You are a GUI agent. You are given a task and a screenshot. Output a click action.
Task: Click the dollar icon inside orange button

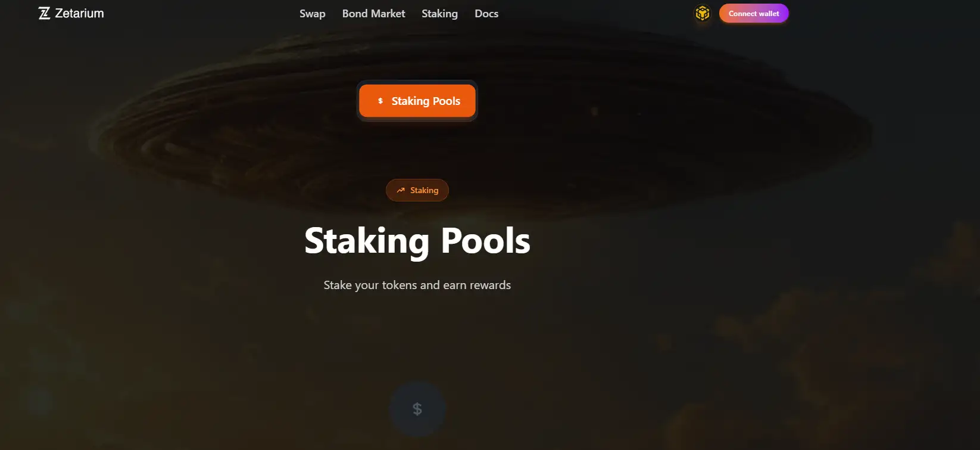(x=380, y=101)
